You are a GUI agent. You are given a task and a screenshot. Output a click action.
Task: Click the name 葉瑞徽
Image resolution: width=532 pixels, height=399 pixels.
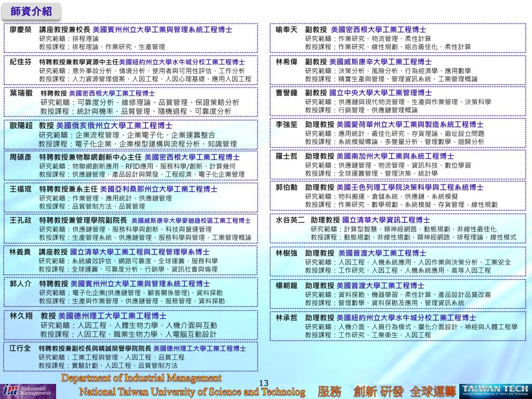[x=21, y=93]
